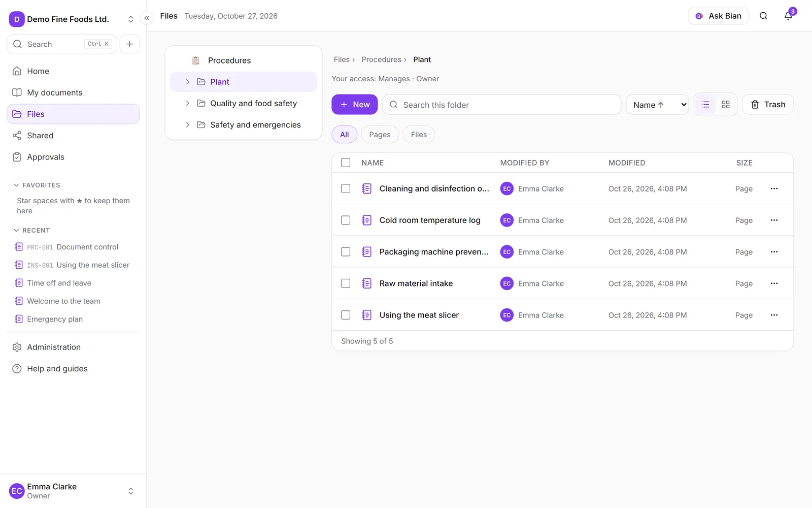Open the Demo Fine Foods workspace switcher
This screenshot has height=508, width=812.
coord(73,19)
